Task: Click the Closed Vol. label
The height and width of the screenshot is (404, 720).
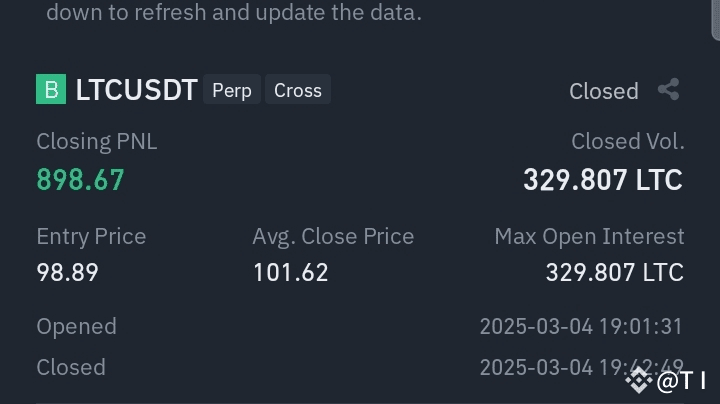Action: (x=627, y=142)
